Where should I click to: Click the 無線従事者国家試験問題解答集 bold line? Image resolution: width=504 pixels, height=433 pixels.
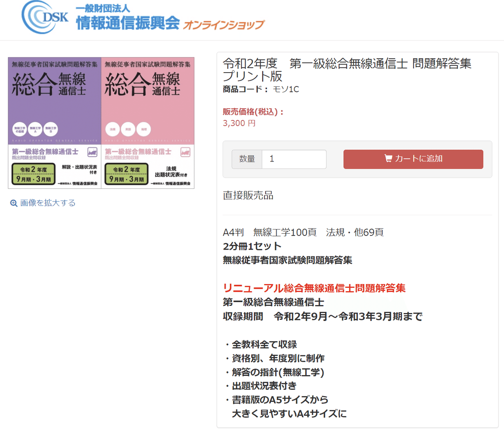287,260
